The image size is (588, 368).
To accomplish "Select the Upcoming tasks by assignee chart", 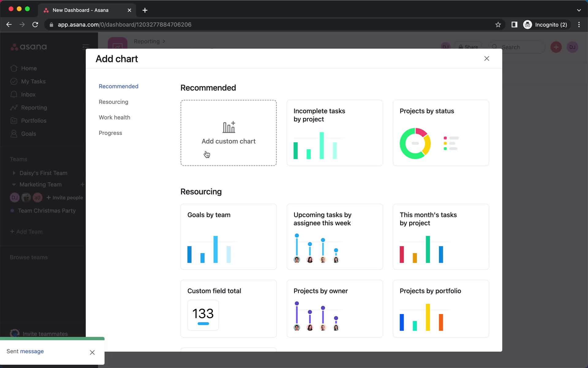I will [334, 236].
